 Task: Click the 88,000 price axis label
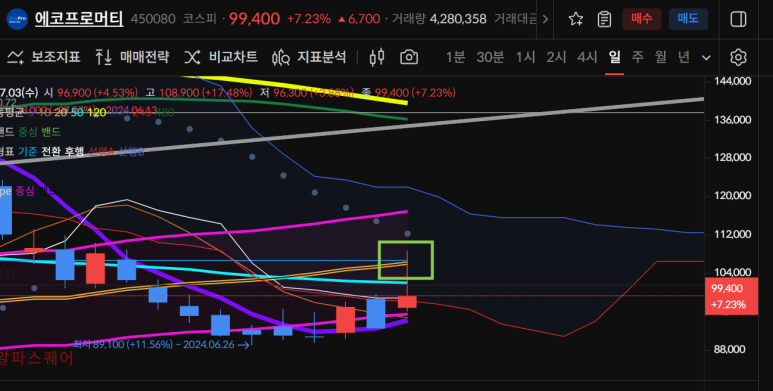[730, 349]
